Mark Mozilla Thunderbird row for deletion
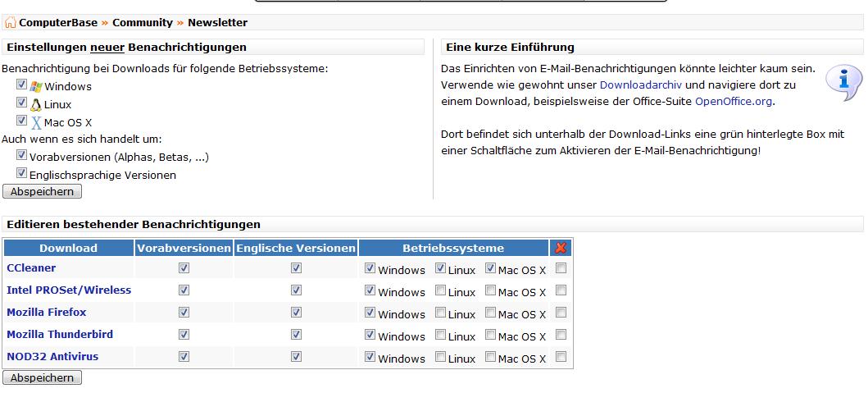 point(561,334)
